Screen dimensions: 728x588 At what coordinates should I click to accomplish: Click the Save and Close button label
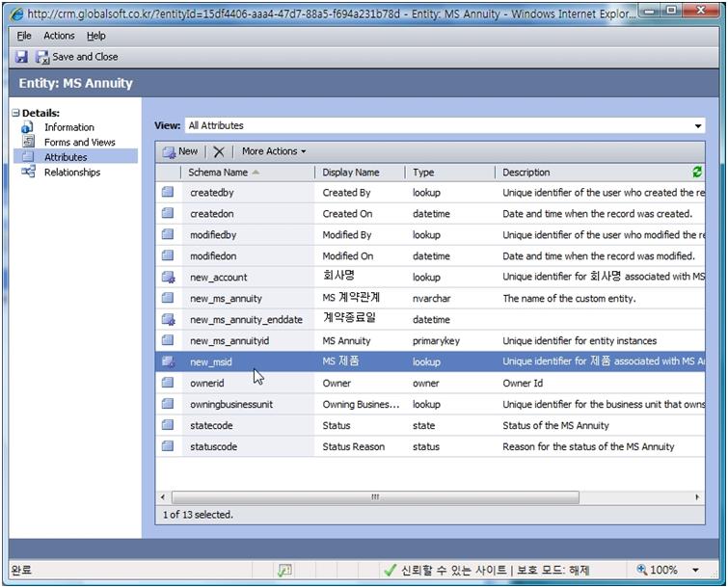coord(85,57)
